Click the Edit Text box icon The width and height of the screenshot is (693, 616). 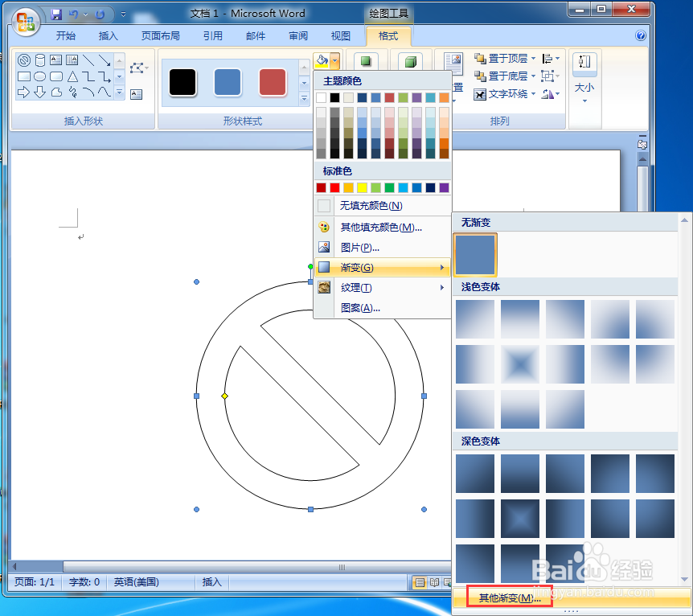tap(137, 94)
